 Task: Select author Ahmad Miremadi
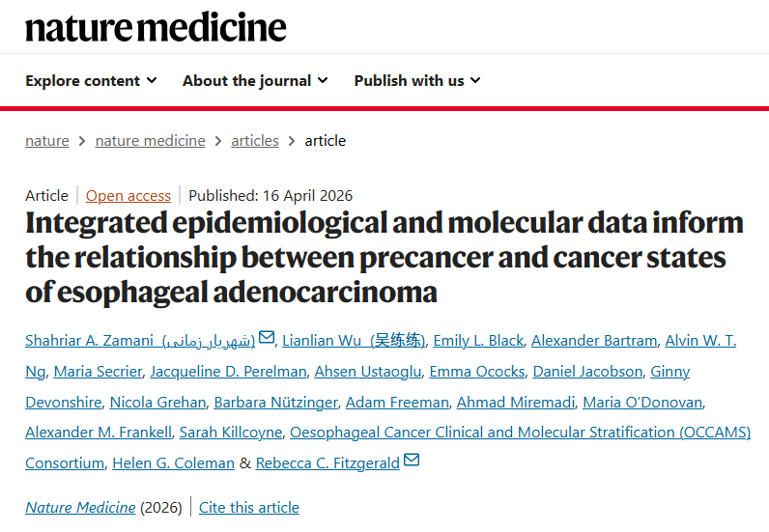point(516,402)
